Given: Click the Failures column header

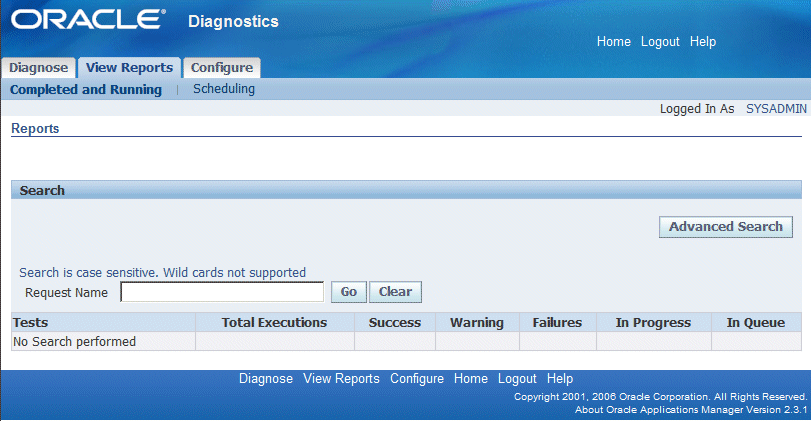Looking at the screenshot, I should click(558, 322).
